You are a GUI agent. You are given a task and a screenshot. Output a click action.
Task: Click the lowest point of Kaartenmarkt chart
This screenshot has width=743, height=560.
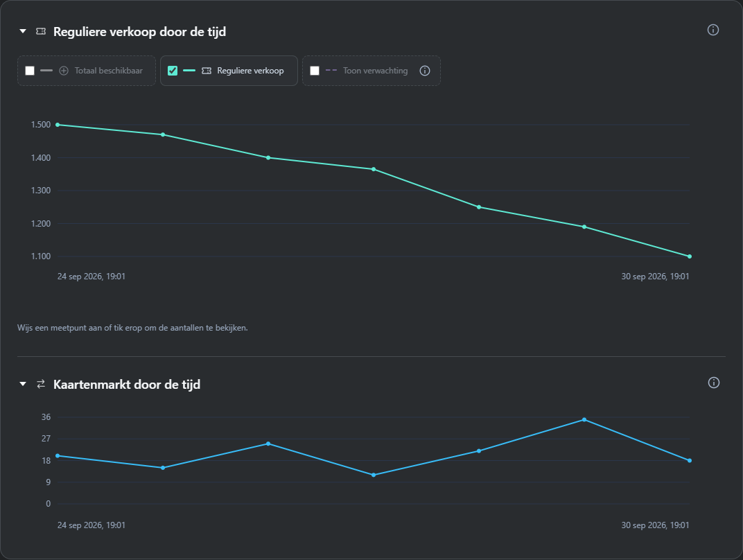pos(374,475)
